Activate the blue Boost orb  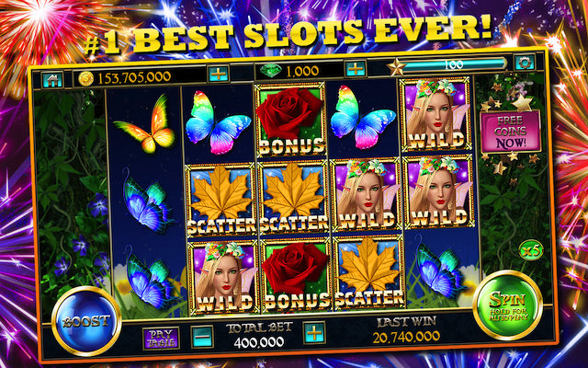(x=86, y=321)
